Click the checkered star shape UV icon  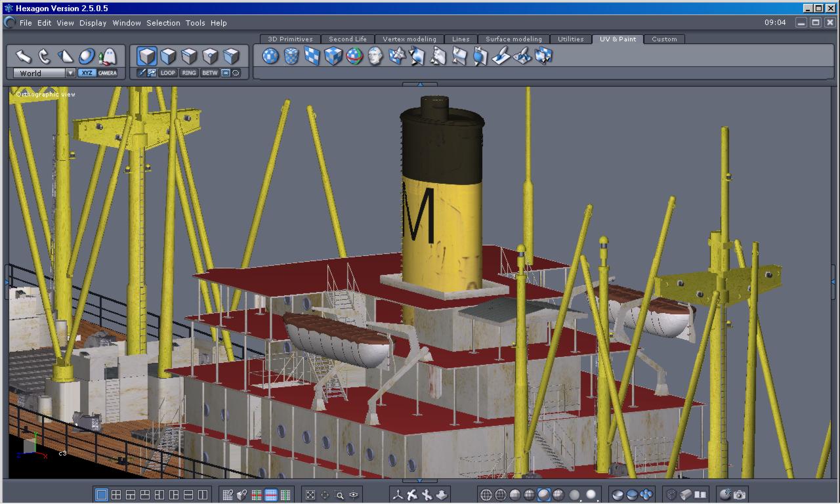(x=396, y=56)
